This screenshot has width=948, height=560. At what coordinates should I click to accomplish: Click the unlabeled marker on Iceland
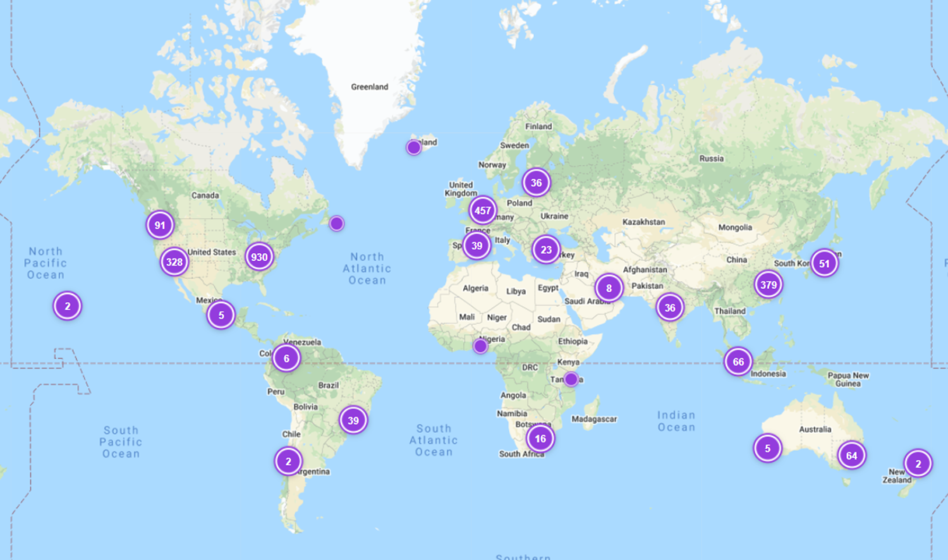point(413,147)
